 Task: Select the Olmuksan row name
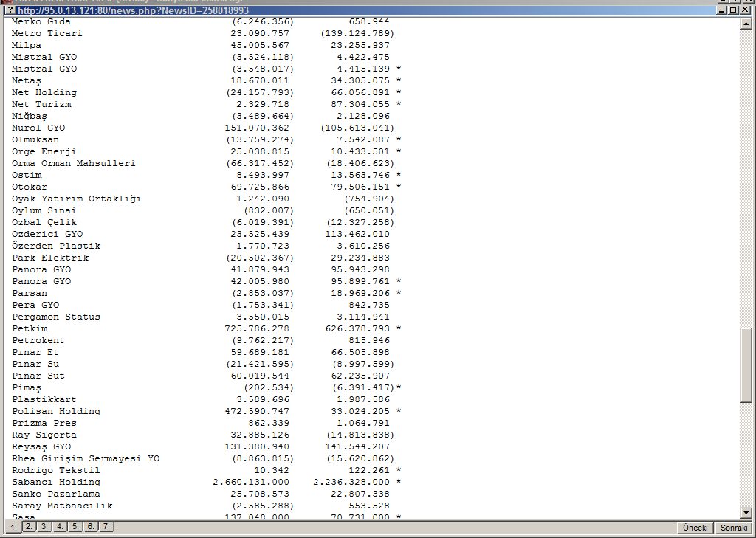point(35,139)
